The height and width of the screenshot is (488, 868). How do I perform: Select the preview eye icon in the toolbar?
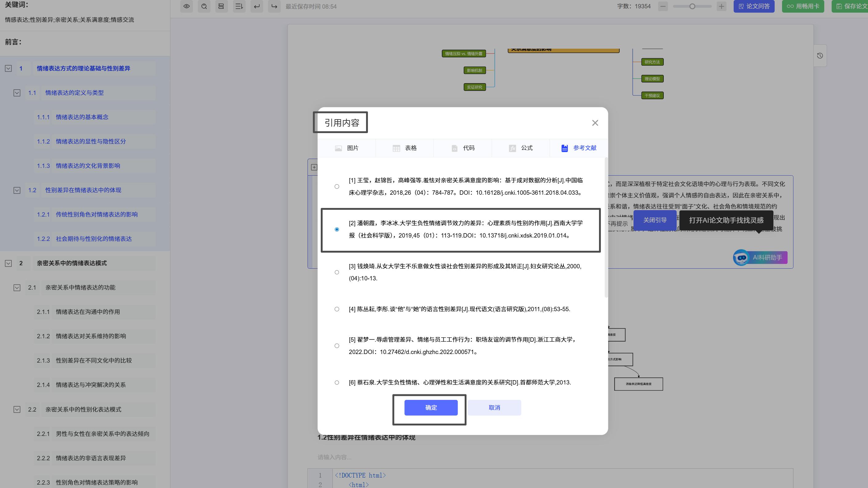tap(186, 6)
